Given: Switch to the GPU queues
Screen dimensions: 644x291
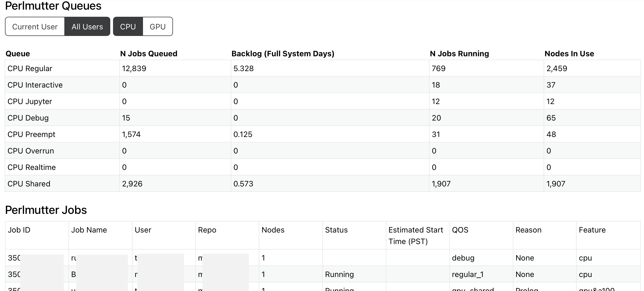Looking at the screenshot, I should tap(158, 27).
